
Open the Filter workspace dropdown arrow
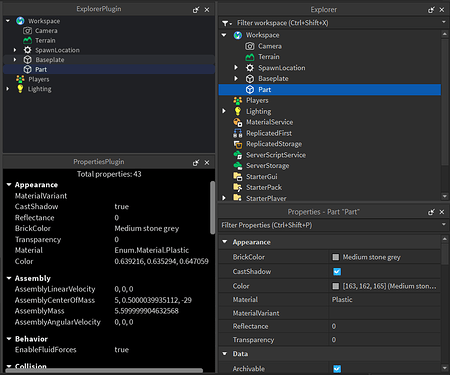(444, 22)
